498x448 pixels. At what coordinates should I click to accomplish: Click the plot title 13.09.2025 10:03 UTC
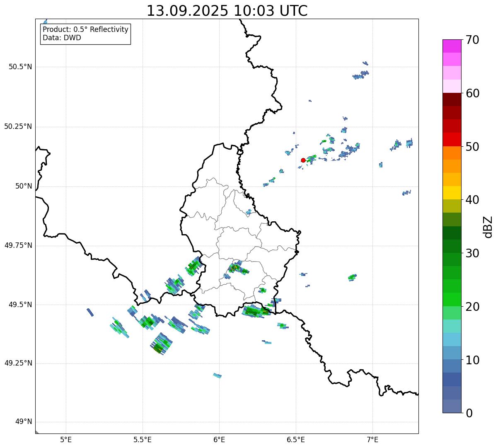pyautogui.click(x=227, y=11)
